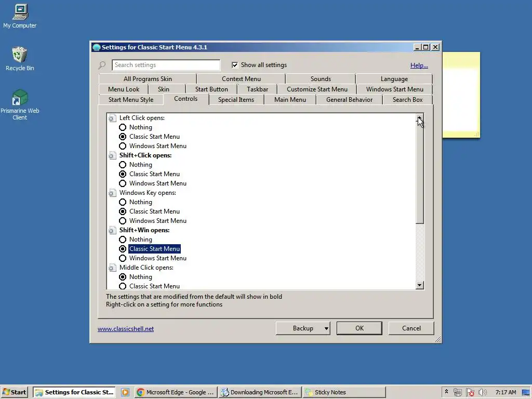Open the Sounds tab
The height and width of the screenshot is (399, 532).
321,79
